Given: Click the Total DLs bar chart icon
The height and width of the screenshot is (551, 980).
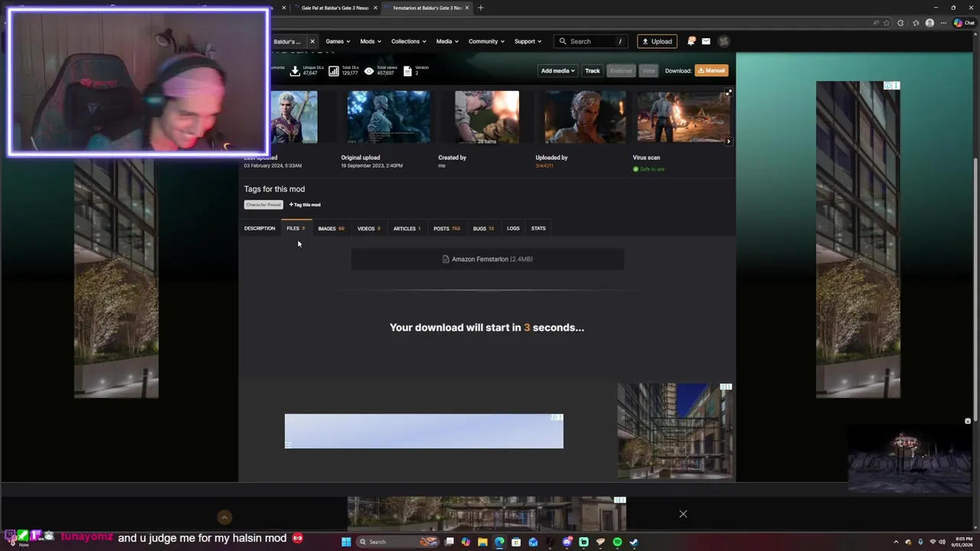Looking at the screenshot, I should (x=334, y=71).
